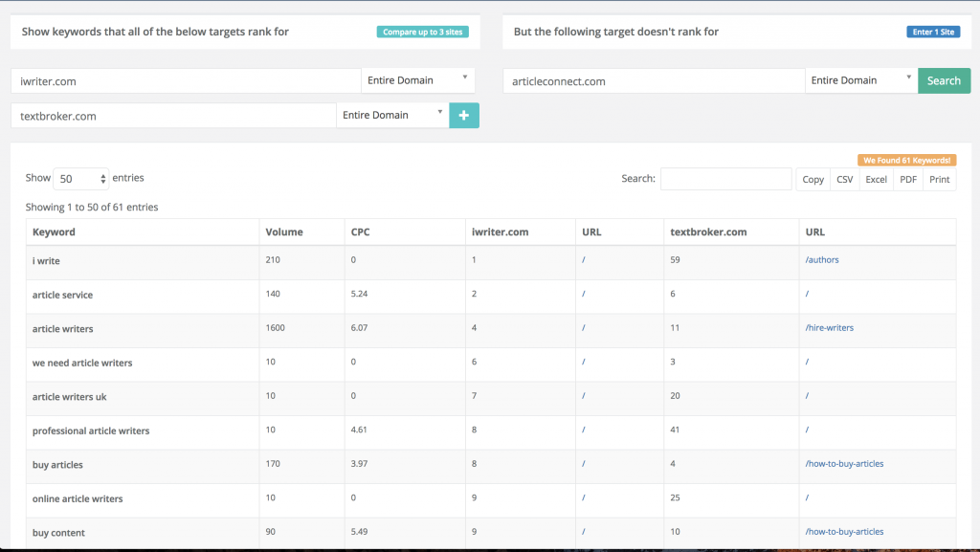980x552 pixels.
Task: Export the table as PDF
Action: [908, 179]
